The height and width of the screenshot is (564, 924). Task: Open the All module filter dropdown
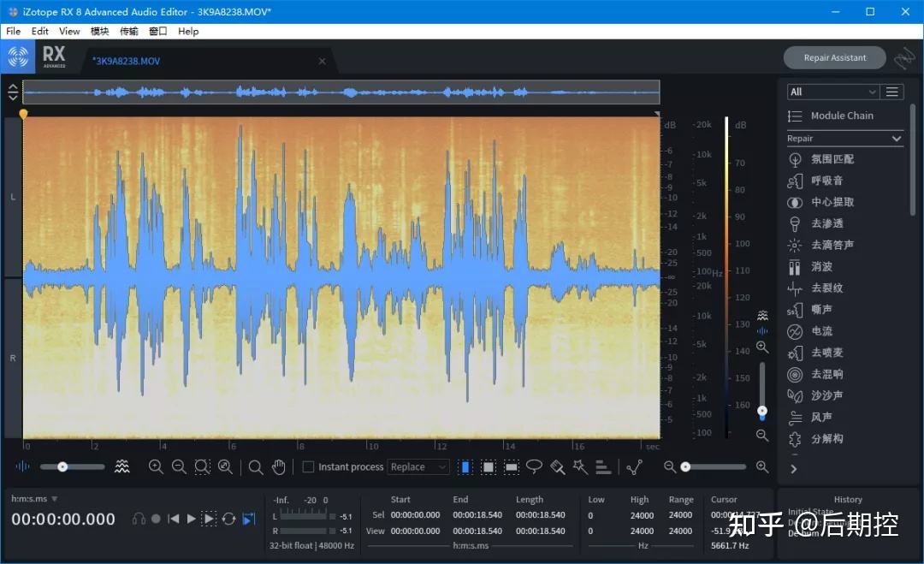832,92
